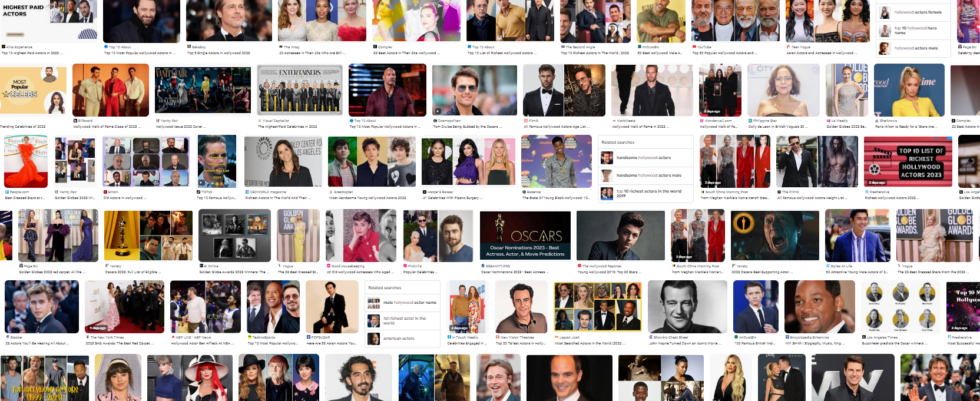The height and width of the screenshot is (401, 980).
Task: Open "Top 10 List of Richest Hollywood Actors 2023" image
Action: coord(909,161)
